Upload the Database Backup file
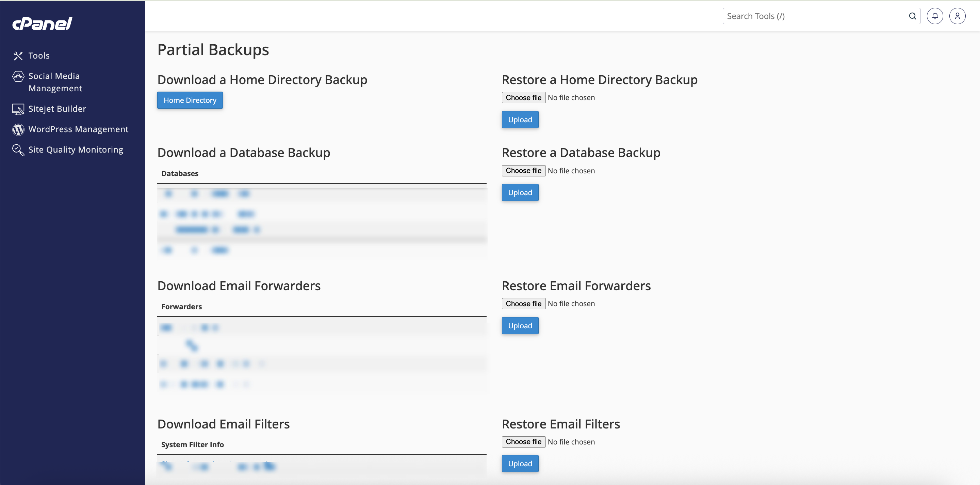The image size is (980, 485). (520, 192)
